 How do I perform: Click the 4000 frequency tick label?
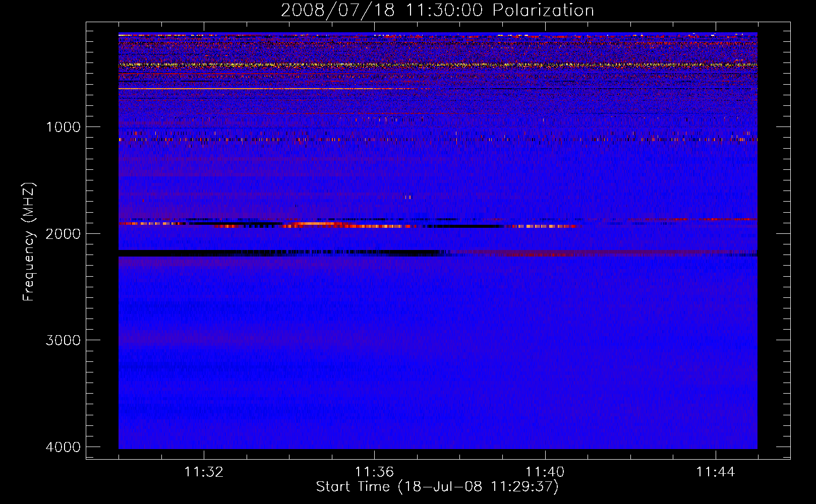[63, 447]
